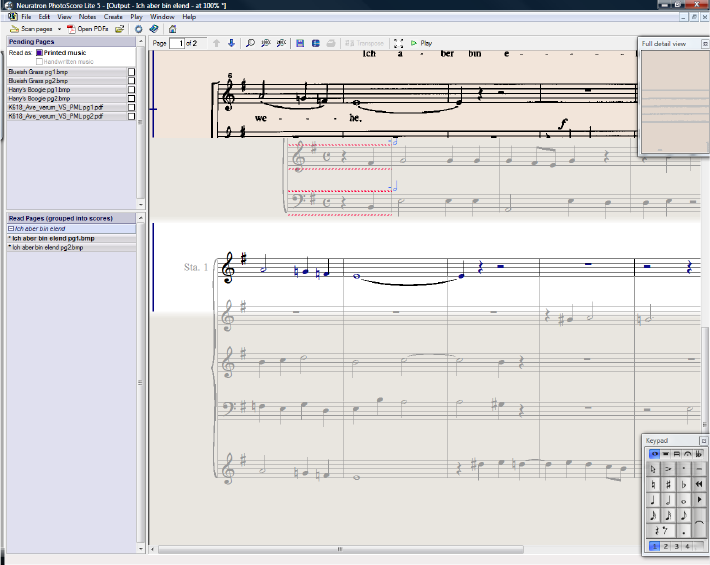Collapse the Pending Pages panel header arrow

[140, 43]
